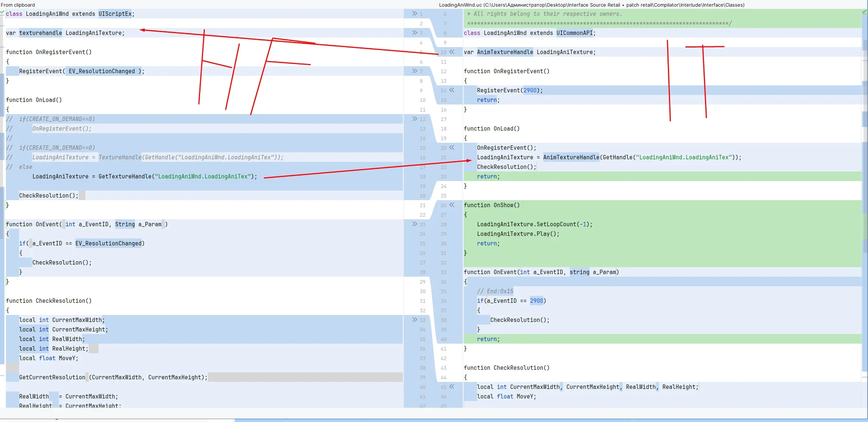Click 'class LoadingAniWnd extends UICommonAPI;' line

530,33
